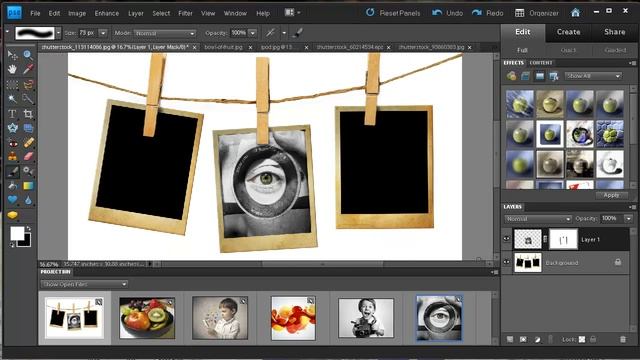Image resolution: width=640 pixels, height=360 pixels.
Task: Select the yellow Sponge tool
Action: (x=12, y=215)
